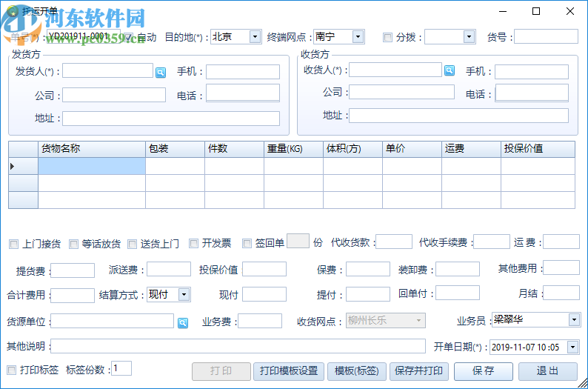Expand the 业务员 salesperson dropdown
Screen dimensions: 588x389
pyautogui.click(x=574, y=319)
